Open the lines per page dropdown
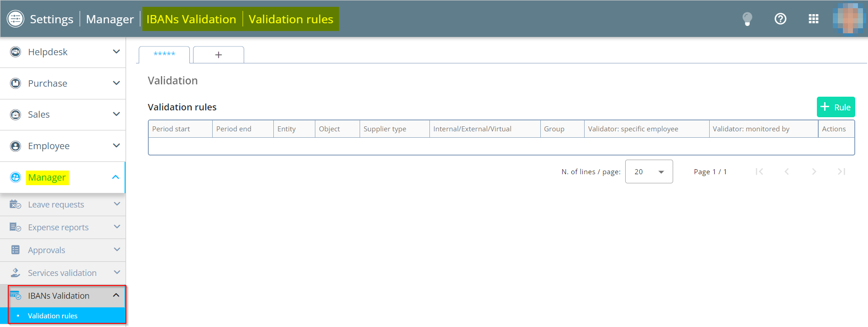868x327 pixels. 648,171
